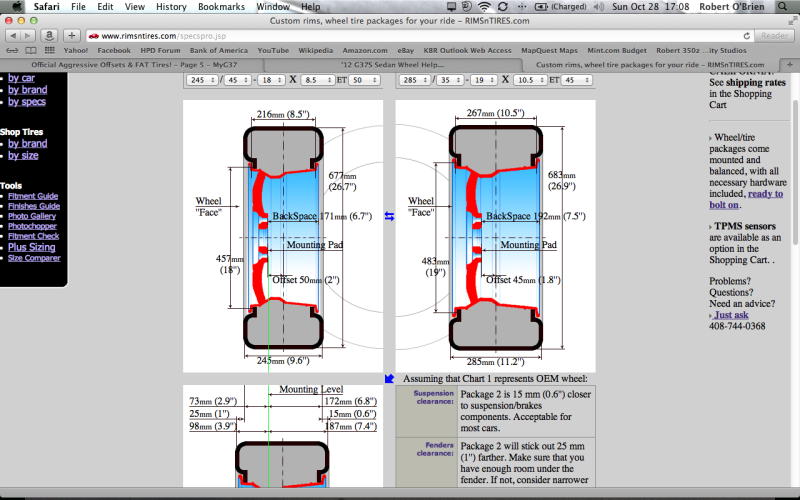Viewport: 800px width, 500px height.
Task: Open the bookmarks book icon
Action: click(13, 49)
